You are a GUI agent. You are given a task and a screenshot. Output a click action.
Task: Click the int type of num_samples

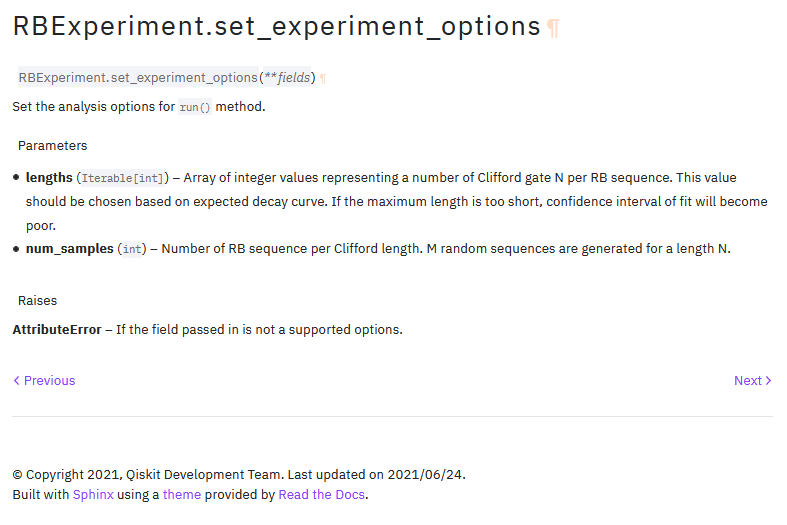[x=132, y=249]
